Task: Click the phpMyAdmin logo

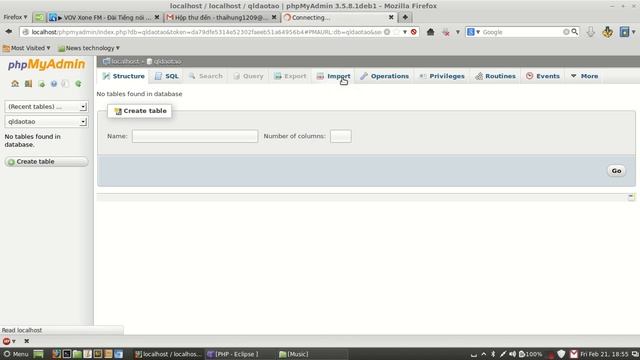Action: [x=47, y=64]
